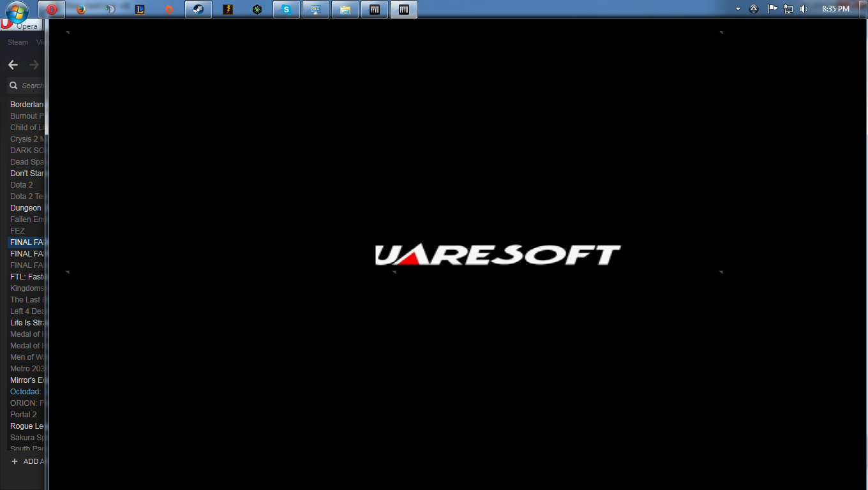
Task: Select "Kingdoms" in the Steam game list
Action: [x=27, y=288]
